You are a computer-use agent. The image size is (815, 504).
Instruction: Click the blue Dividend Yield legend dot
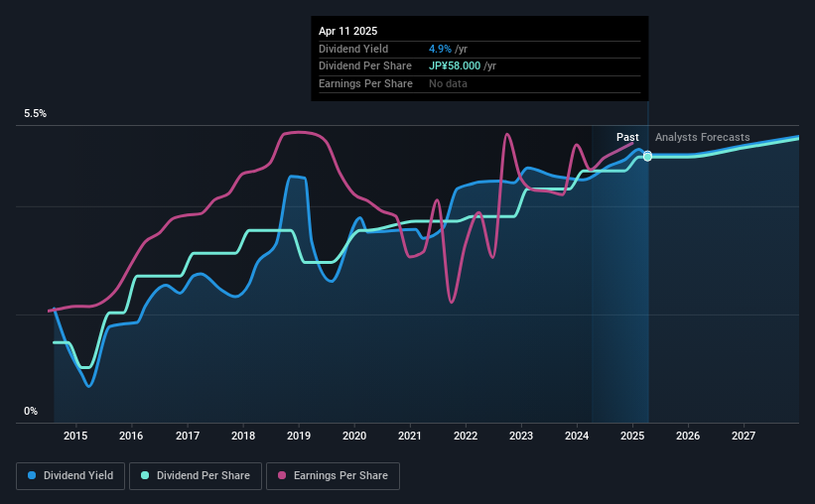click(32, 475)
